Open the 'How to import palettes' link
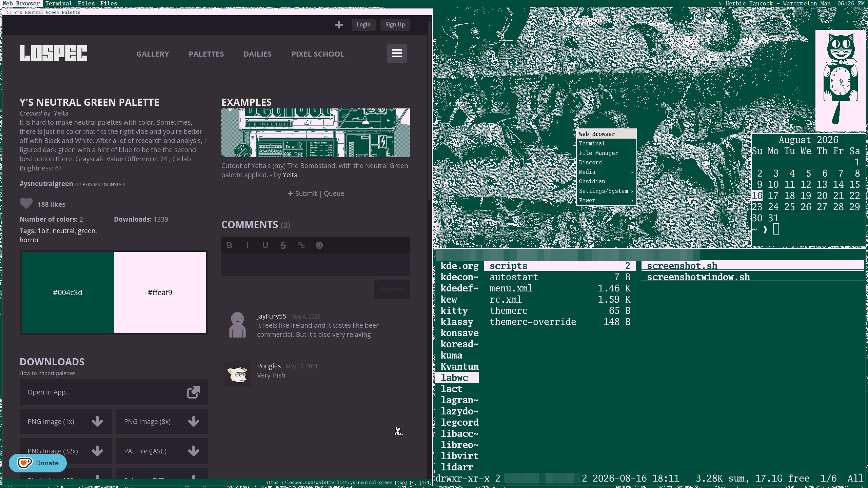 point(47,373)
